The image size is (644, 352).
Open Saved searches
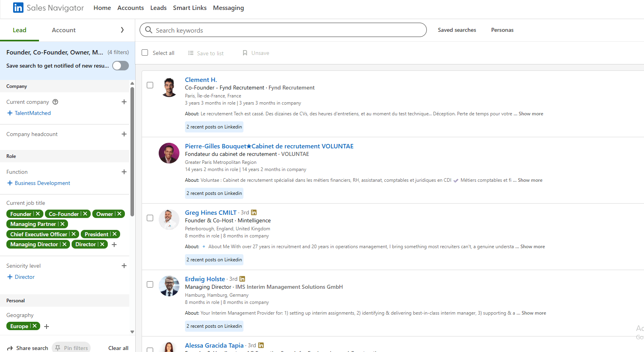(457, 30)
